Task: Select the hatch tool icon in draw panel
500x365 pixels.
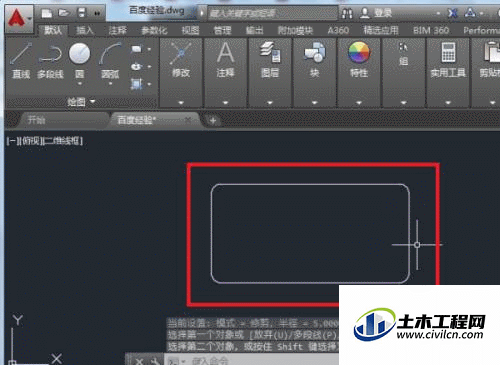Action: (136, 84)
